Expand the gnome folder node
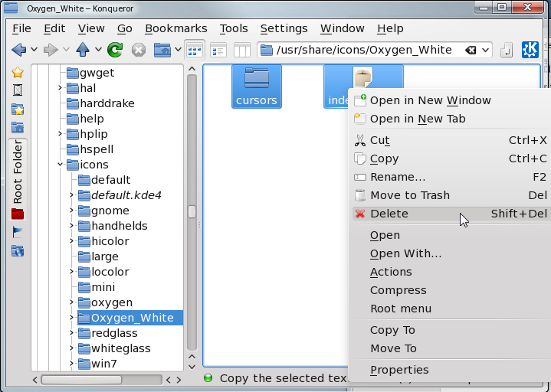Viewport: 551px width, 392px height. tap(72, 211)
